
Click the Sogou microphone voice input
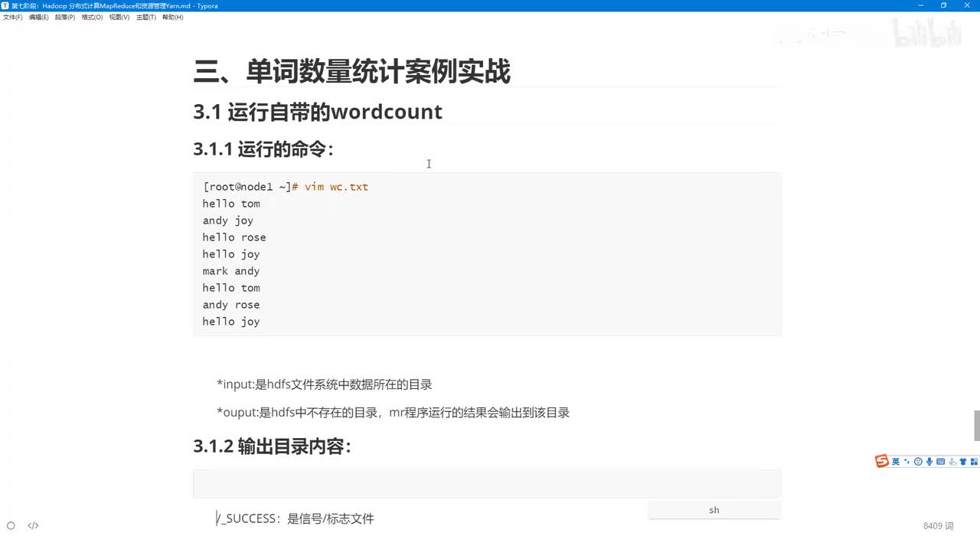tap(929, 462)
